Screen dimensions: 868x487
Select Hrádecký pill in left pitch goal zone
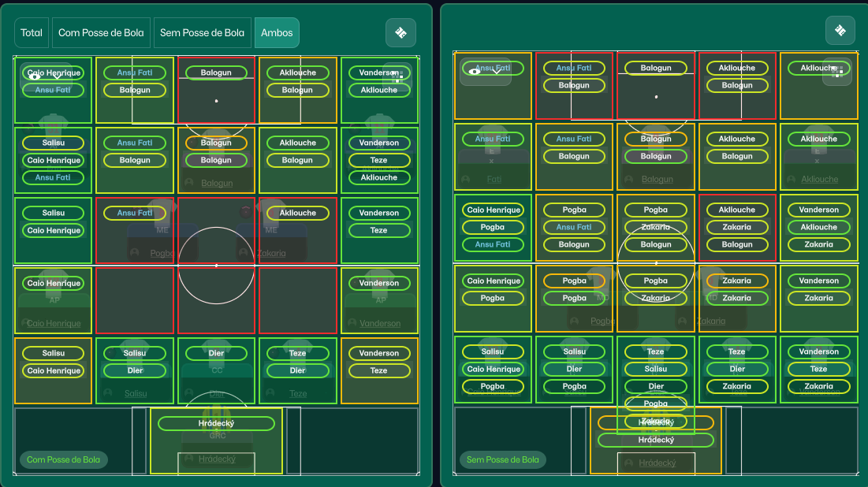(x=216, y=424)
